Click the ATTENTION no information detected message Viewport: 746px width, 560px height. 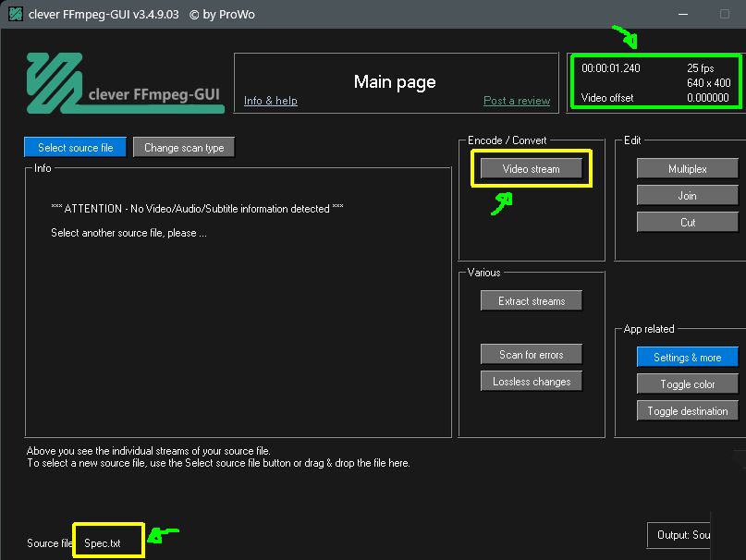click(x=197, y=209)
